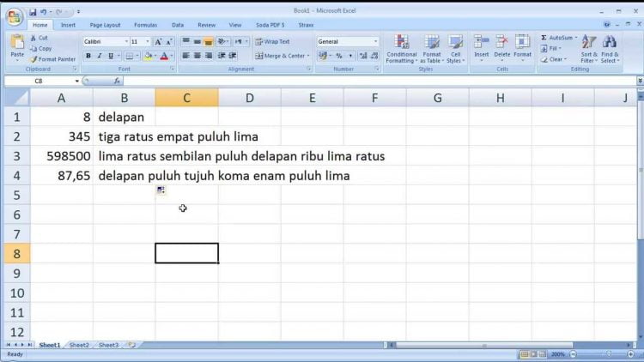
Task: Open the Clear dropdown
Action: [553, 59]
